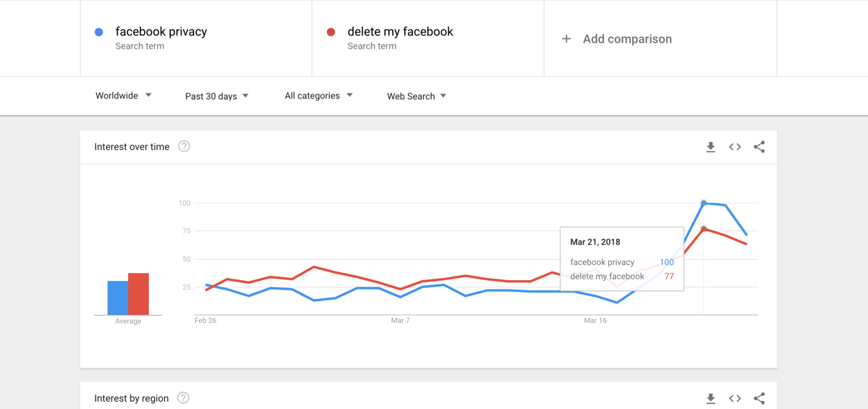This screenshot has height=409, width=868.
Task: Download the Interest over time data
Action: [710, 147]
